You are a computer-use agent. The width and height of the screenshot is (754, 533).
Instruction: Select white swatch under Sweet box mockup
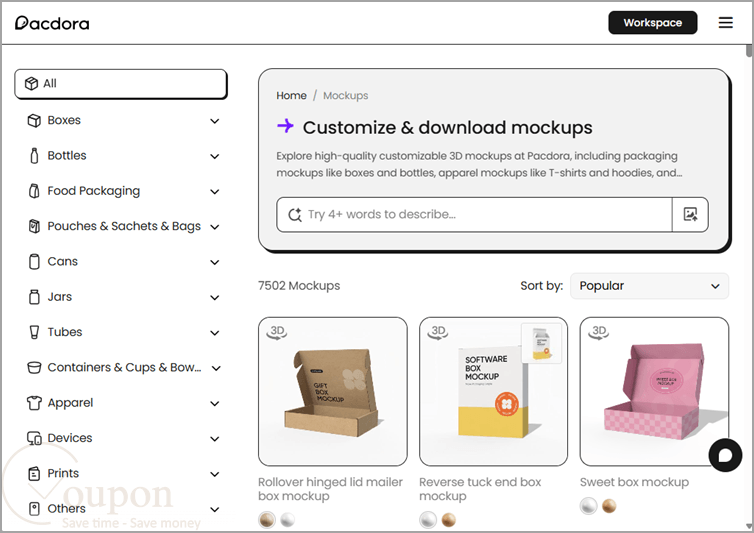589,506
